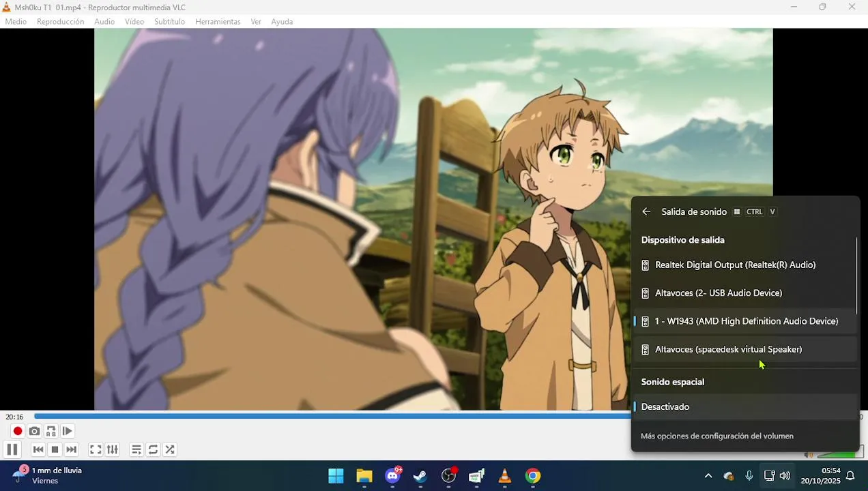
Task: Select Realtek Digital Output device
Action: tap(744, 265)
